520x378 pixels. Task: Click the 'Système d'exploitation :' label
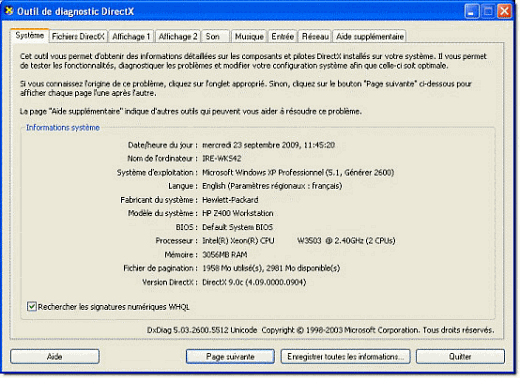157,173
